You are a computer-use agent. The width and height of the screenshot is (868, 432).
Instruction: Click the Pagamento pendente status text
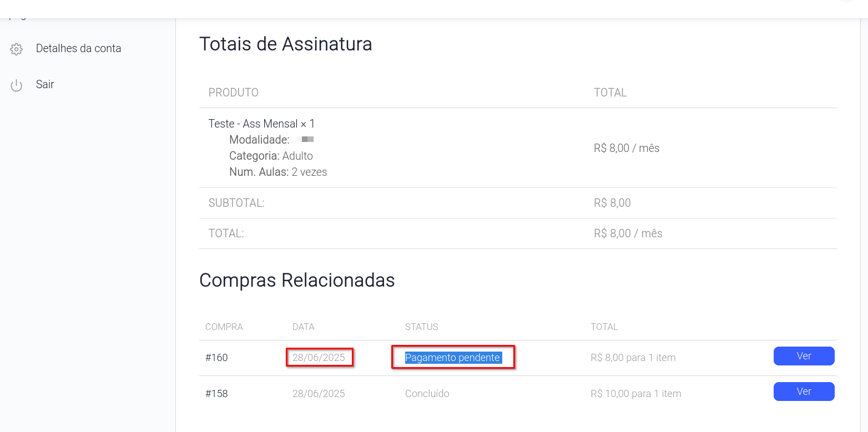pos(452,358)
